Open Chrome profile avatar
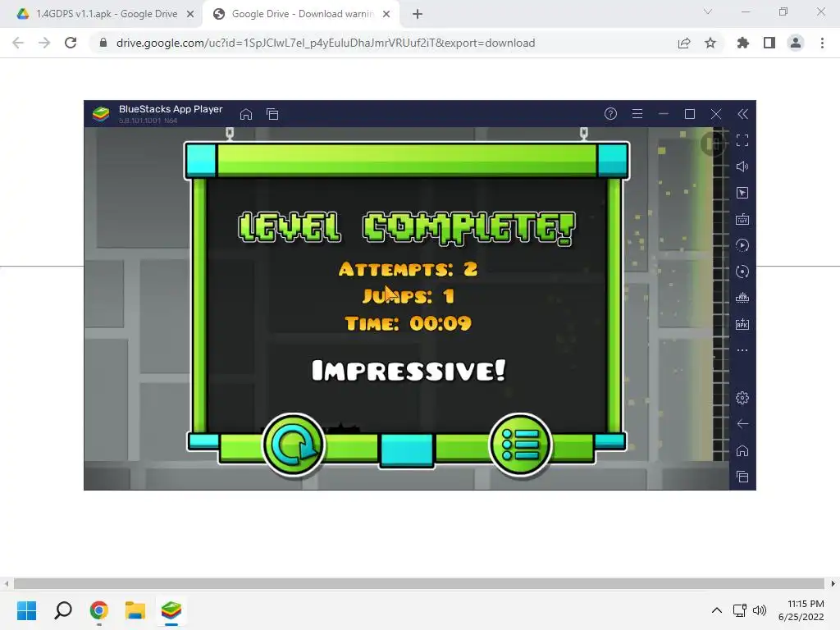This screenshot has height=630, width=840. [796, 43]
